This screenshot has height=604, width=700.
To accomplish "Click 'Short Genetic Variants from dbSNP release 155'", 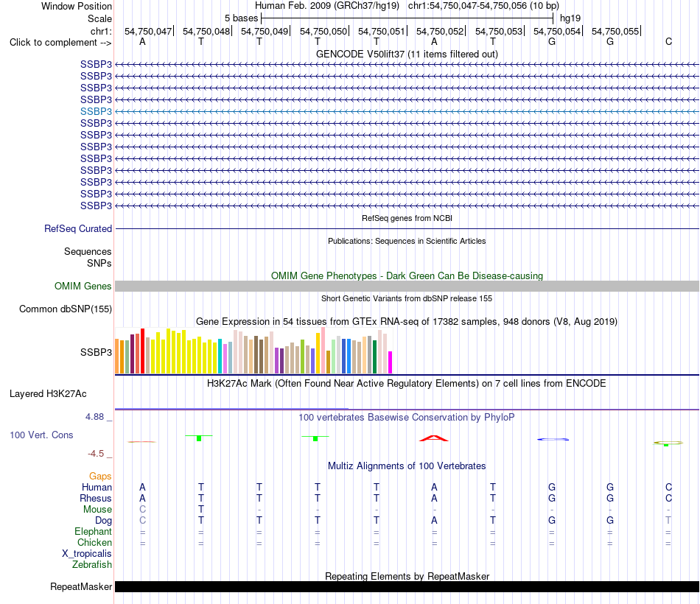I will 407,298.
